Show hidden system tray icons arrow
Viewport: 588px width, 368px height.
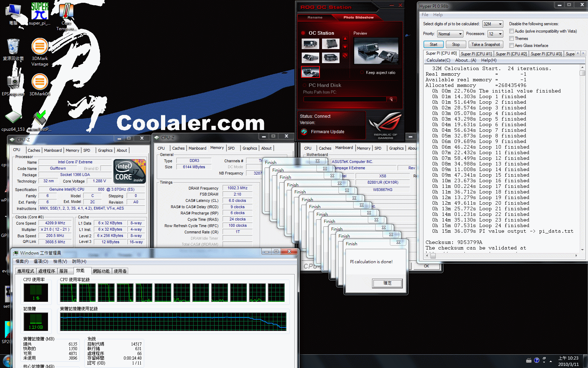pos(551,361)
